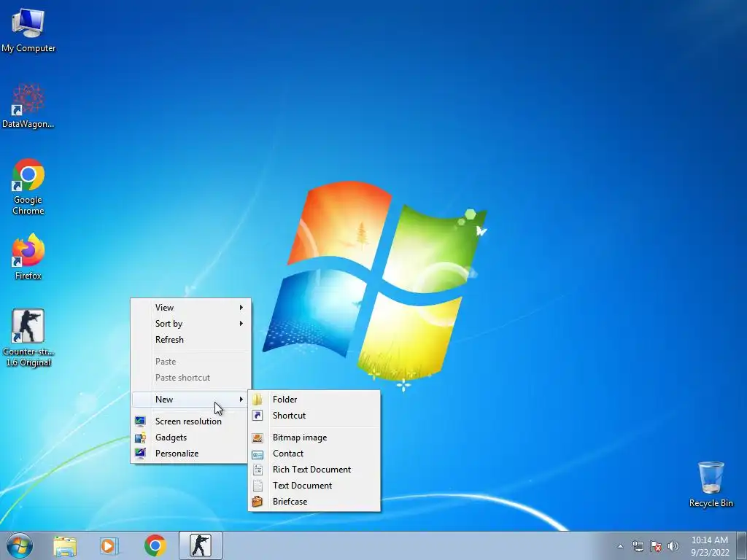Click the network tray icon
Screen dimensions: 747x560
coord(638,546)
